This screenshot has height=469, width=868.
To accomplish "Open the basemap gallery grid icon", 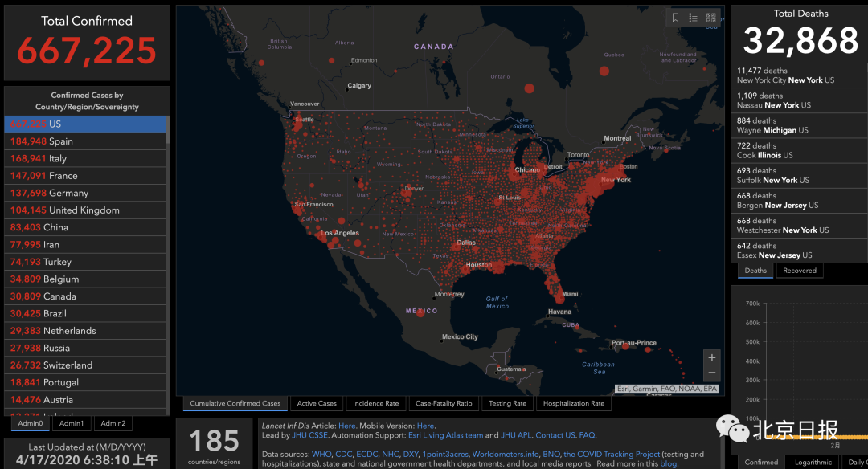I will [710, 18].
